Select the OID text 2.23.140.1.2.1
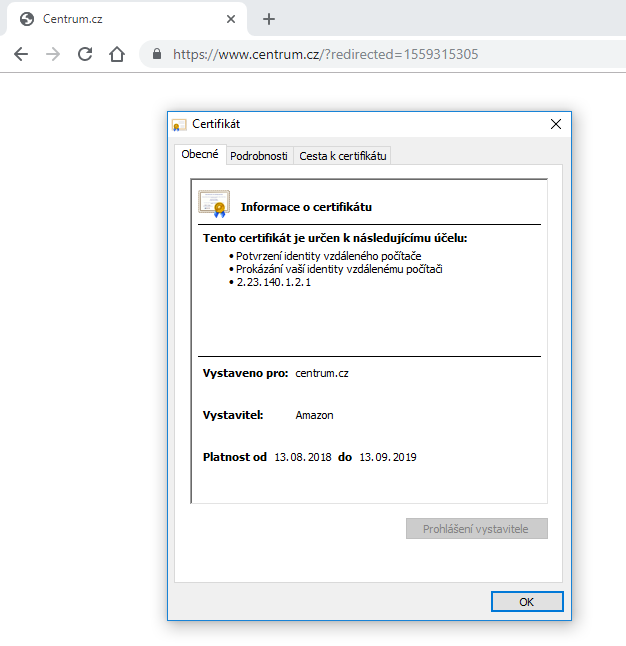This screenshot has width=626, height=646. click(x=274, y=282)
